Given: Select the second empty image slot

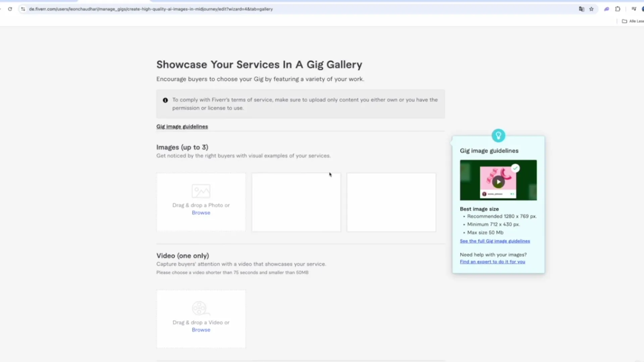Looking at the screenshot, I should tap(296, 202).
